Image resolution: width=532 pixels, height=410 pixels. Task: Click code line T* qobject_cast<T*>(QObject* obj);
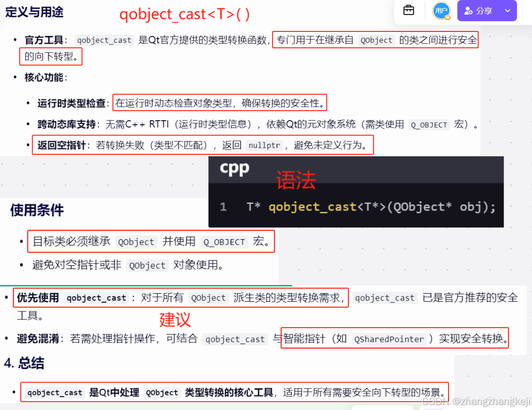371,207
